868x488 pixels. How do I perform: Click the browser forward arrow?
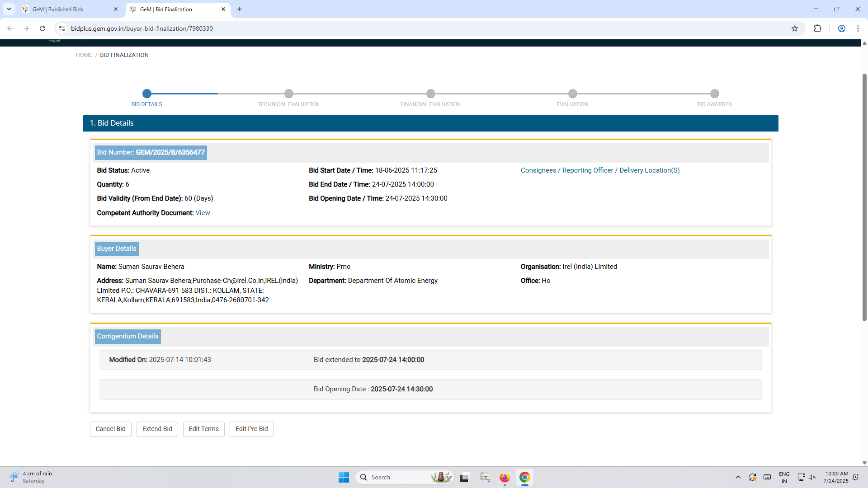point(26,28)
